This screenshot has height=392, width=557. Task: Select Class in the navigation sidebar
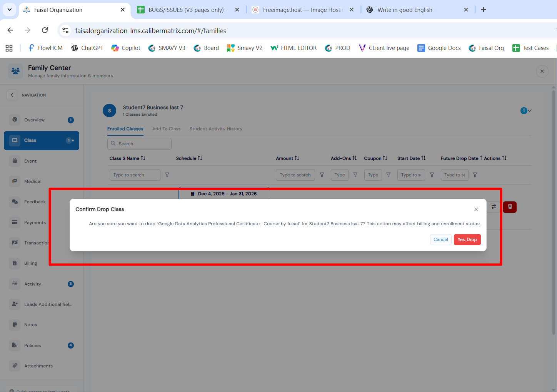[x=42, y=140]
